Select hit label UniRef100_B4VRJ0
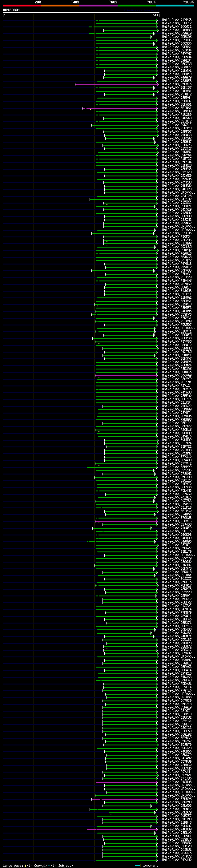Viewport: 197px width, 868px height. [177, 437]
